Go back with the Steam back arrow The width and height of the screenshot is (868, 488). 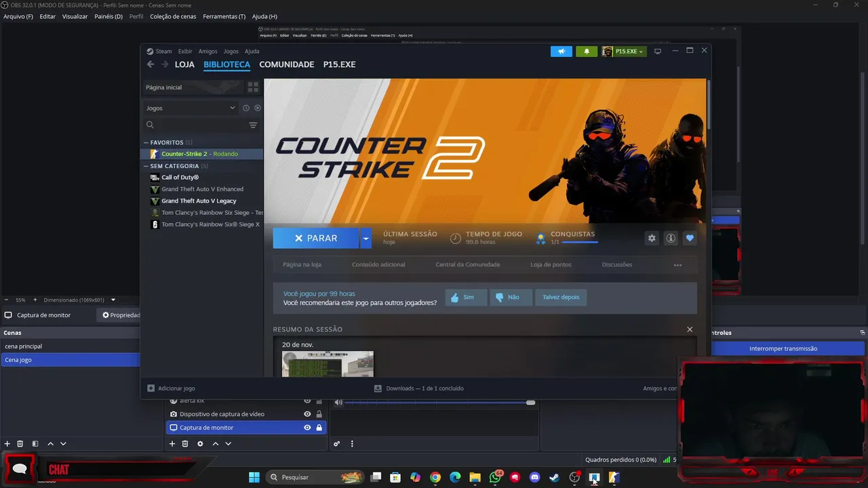click(151, 64)
